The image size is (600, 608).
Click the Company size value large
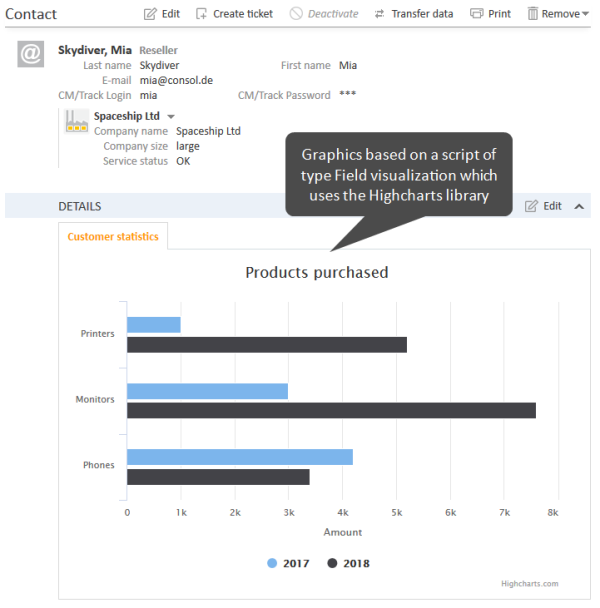[188, 146]
